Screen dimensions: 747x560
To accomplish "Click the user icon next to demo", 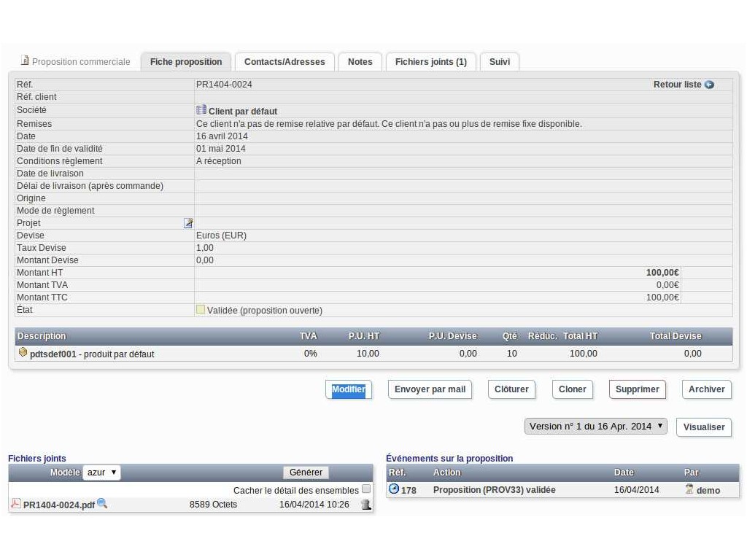I will [689, 489].
